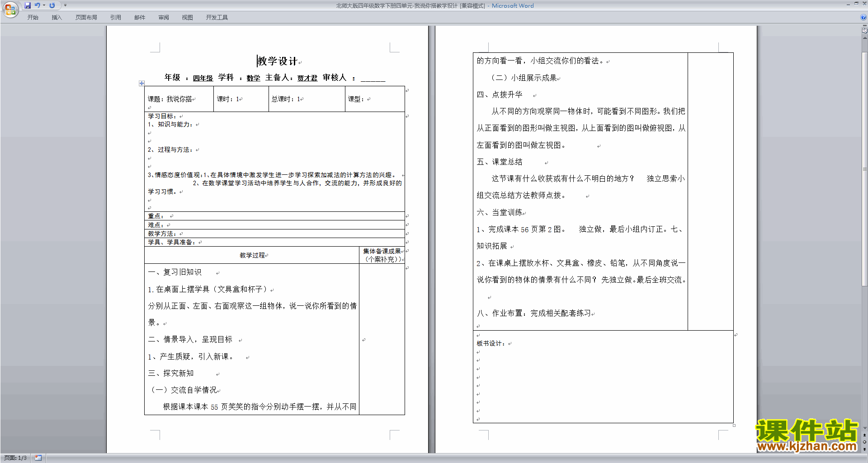This screenshot has width=868, height=463.
Task: Undo the last action
Action: [x=38, y=5]
